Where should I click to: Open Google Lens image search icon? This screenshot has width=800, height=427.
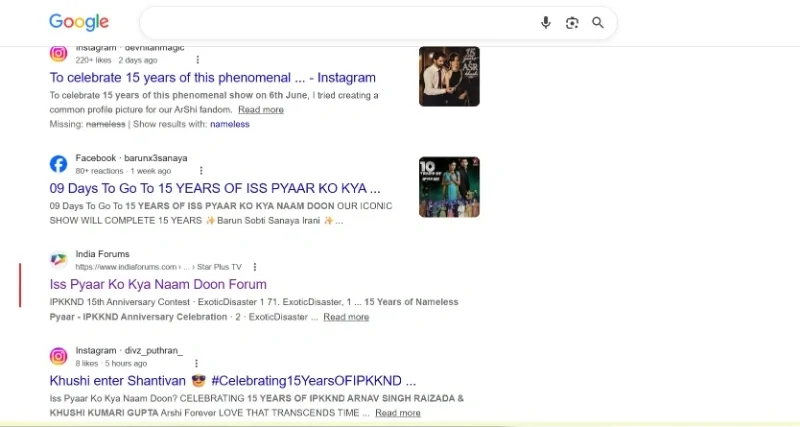pos(572,23)
